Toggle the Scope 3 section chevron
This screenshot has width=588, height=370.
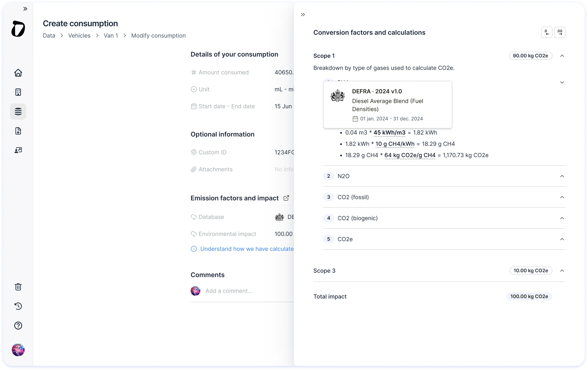[x=562, y=271]
